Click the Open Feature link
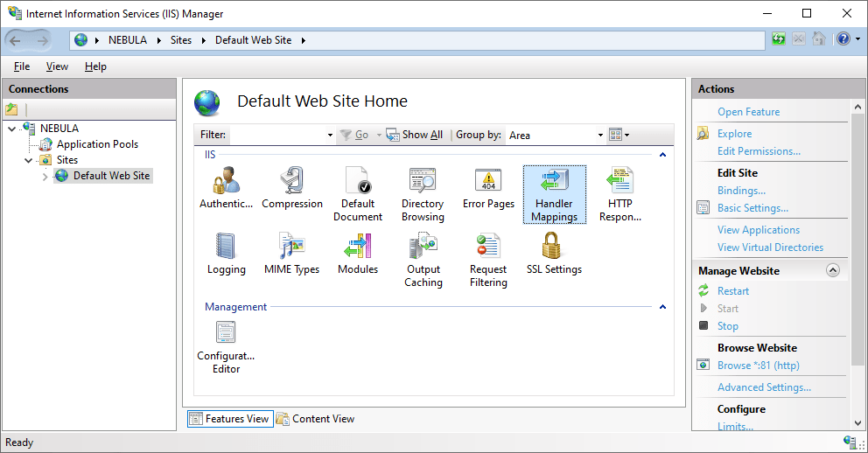868x453 pixels. point(748,112)
